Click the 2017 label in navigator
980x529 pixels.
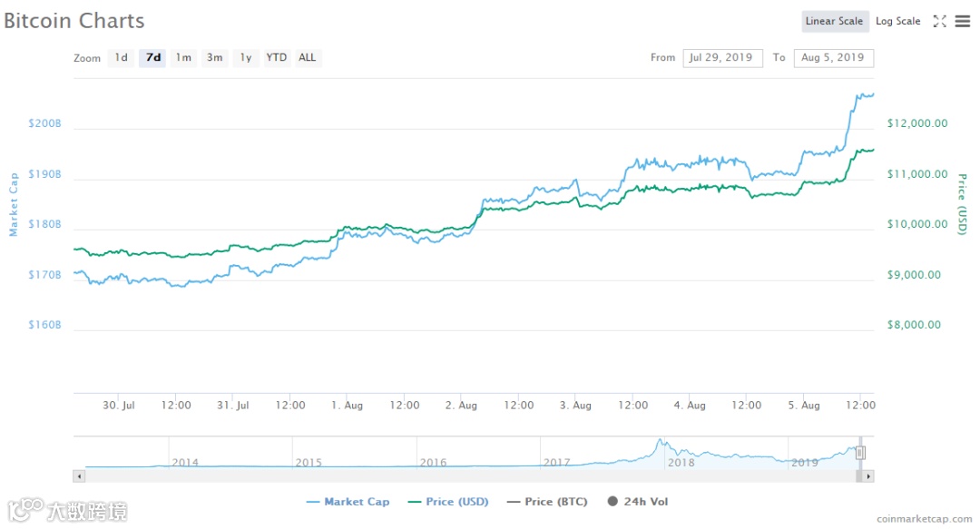(x=557, y=463)
